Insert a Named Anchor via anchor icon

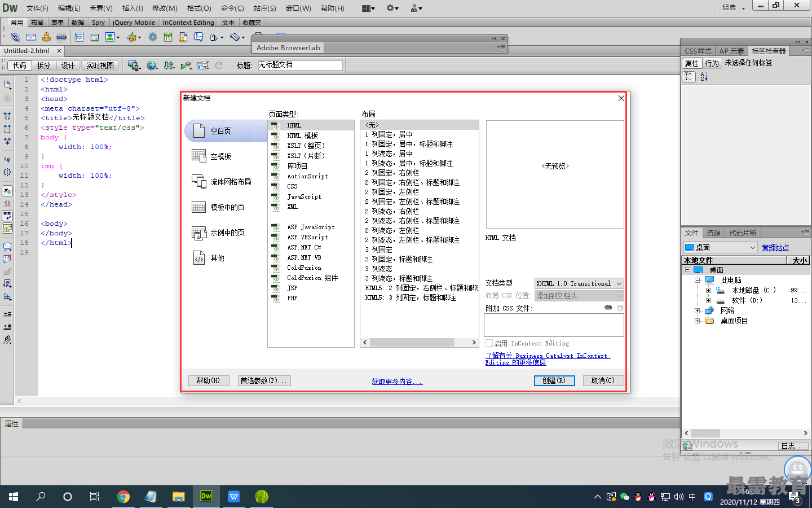(x=46, y=37)
